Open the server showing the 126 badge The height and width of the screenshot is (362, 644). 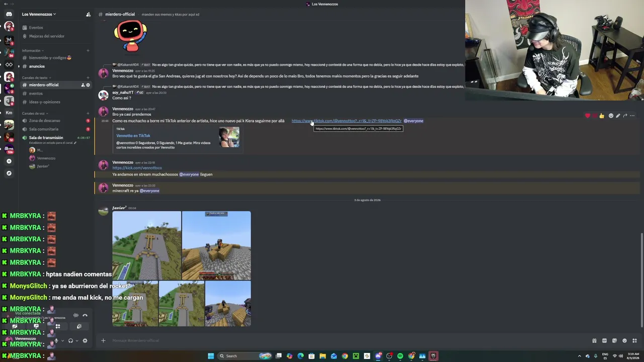tap(9, 149)
